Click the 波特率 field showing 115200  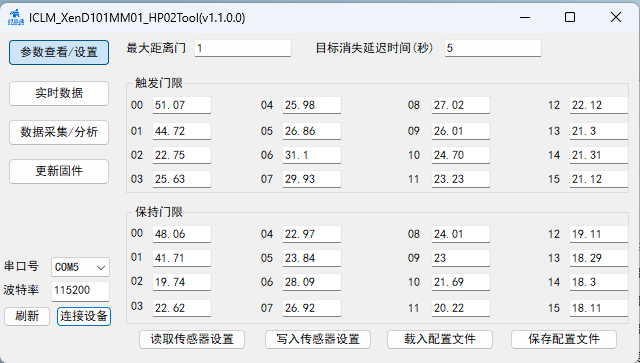80,290
